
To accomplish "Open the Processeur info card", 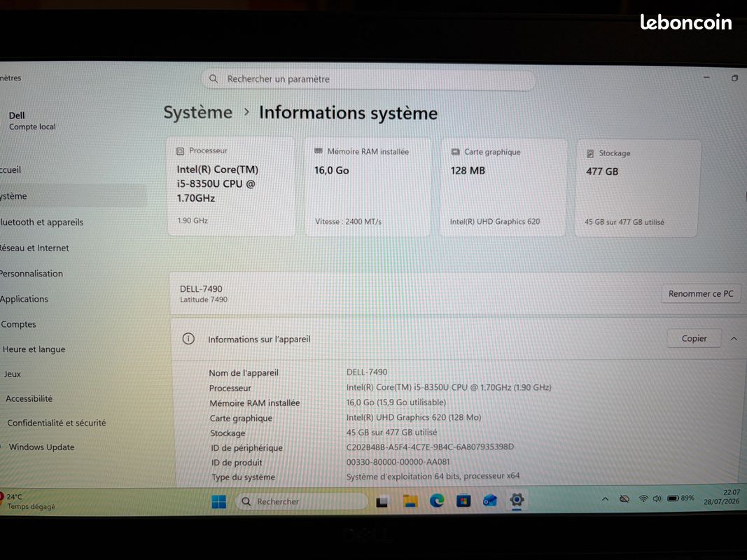I will point(232,187).
